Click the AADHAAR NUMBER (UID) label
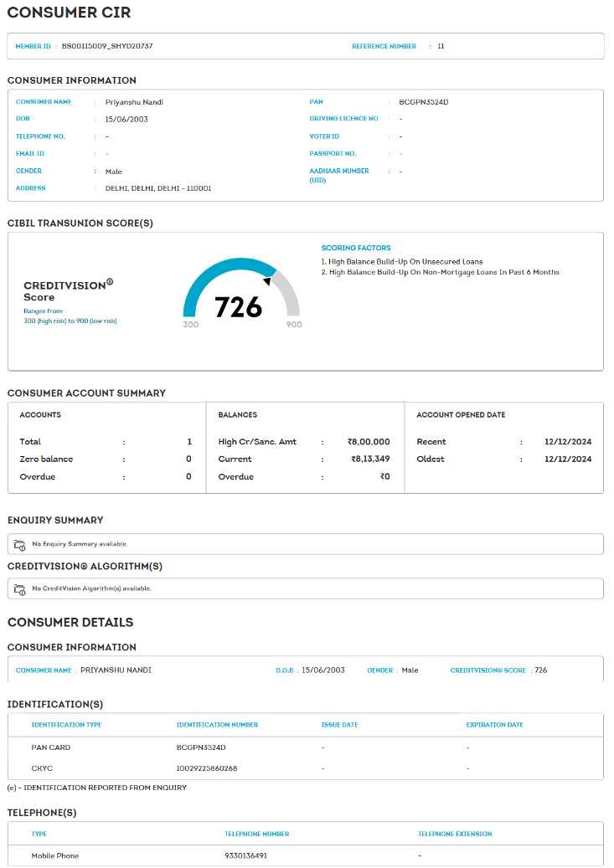Screen dimensions: 614x868 339,176
